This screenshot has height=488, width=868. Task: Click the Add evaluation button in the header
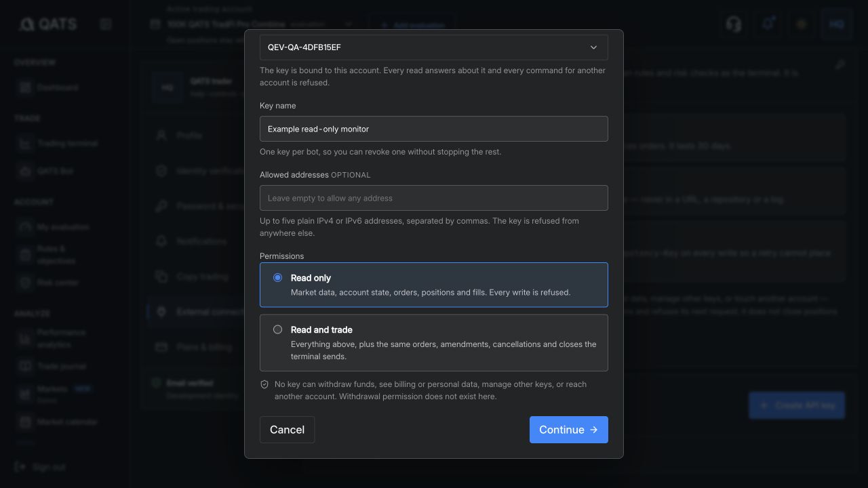[412, 26]
